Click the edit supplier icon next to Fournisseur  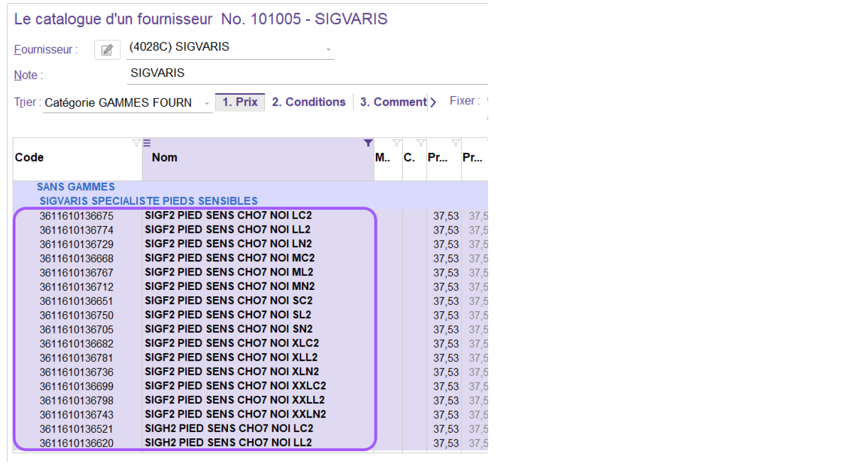[x=107, y=50]
